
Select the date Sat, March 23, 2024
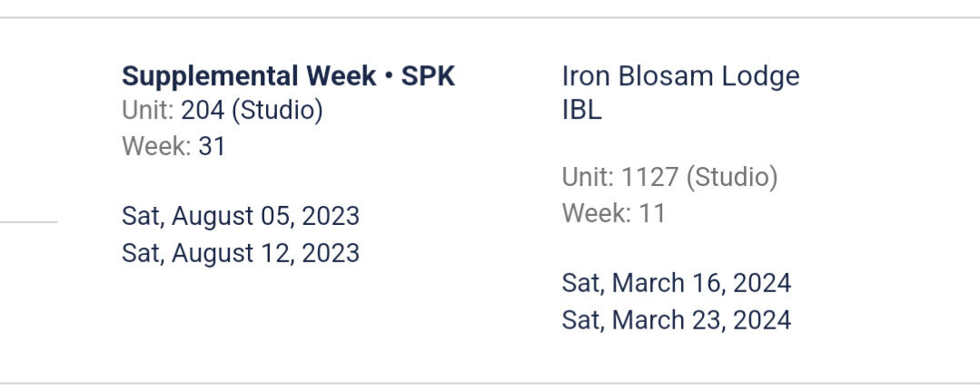tap(676, 320)
